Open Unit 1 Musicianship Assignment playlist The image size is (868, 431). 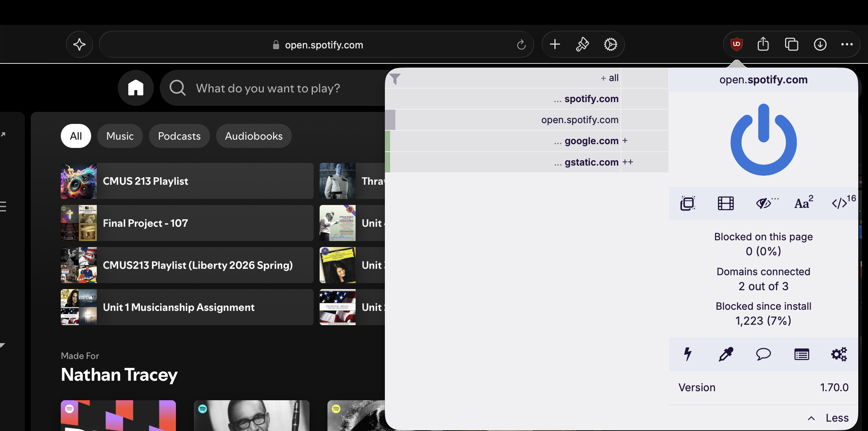187,307
